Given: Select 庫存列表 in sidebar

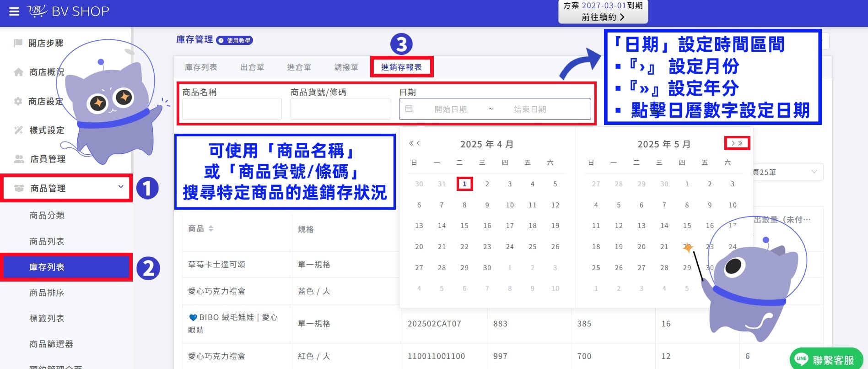Looking at the screenshot, I should point(66,267).
